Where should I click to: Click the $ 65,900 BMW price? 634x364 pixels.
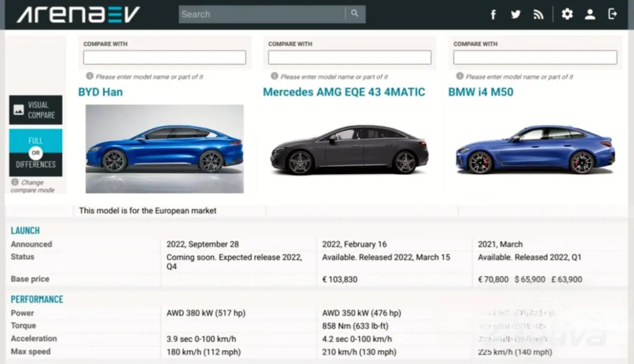530,279
